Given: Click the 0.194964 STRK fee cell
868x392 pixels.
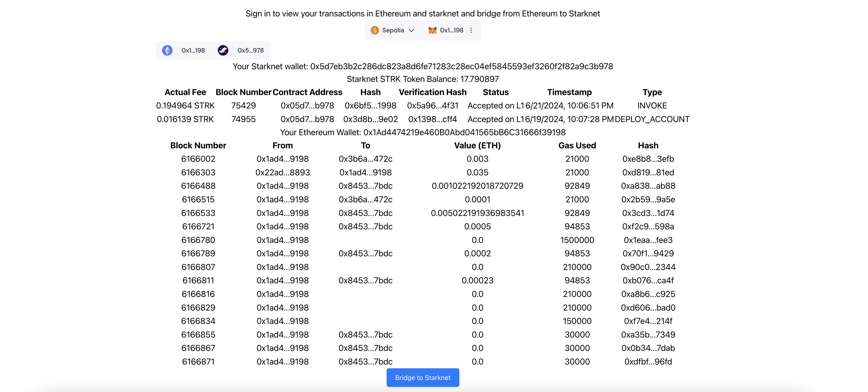Looking at the screenshot, I should pyautogui.click(x=185, y=106).
